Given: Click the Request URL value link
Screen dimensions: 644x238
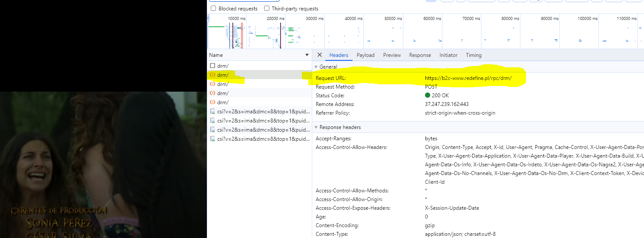Looking at the screenshot, I should [468, 78].
